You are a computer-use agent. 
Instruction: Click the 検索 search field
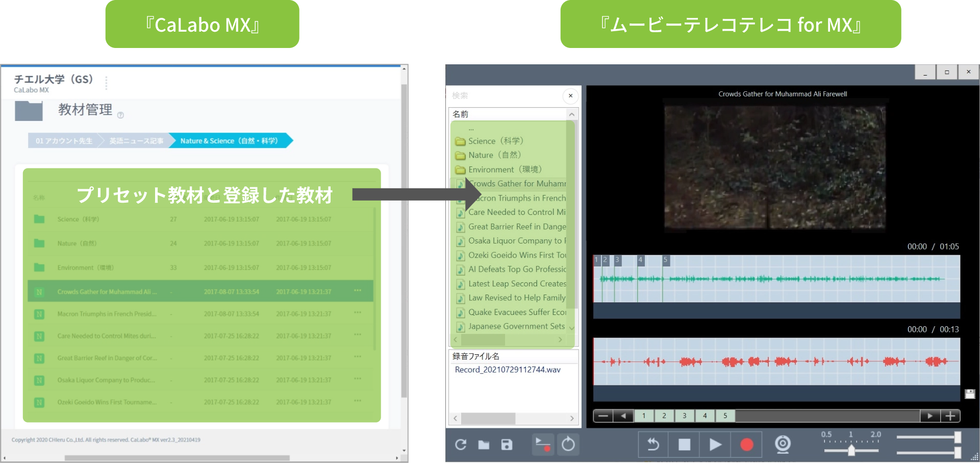[505, 95]
